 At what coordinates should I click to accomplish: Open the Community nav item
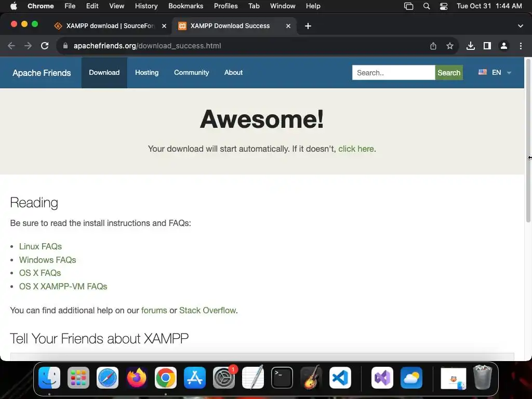191,73
